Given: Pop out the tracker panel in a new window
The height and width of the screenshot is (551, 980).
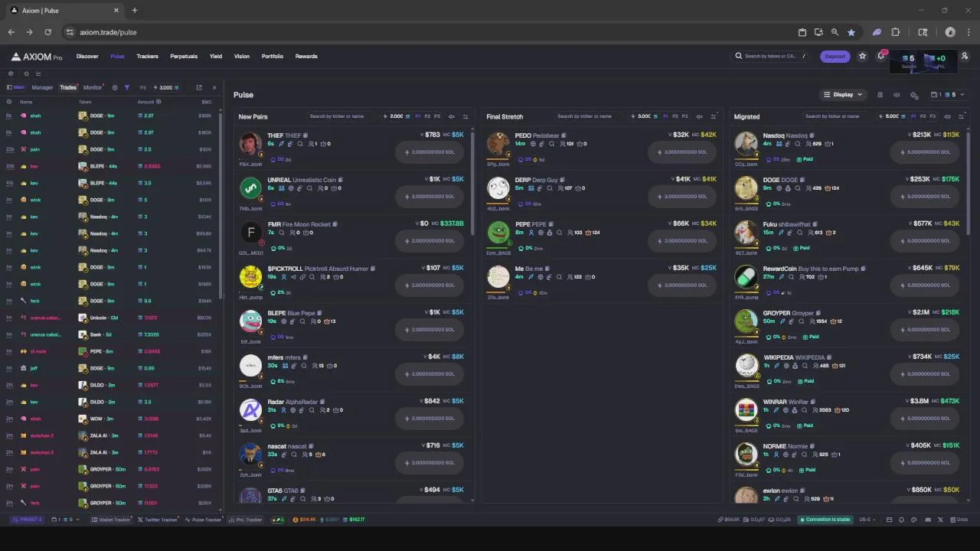Looking at the screenshot, I should (x=199, y=87).
